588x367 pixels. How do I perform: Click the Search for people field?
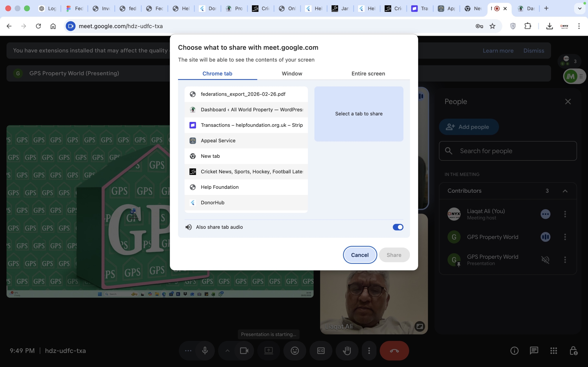click(508, 151)
